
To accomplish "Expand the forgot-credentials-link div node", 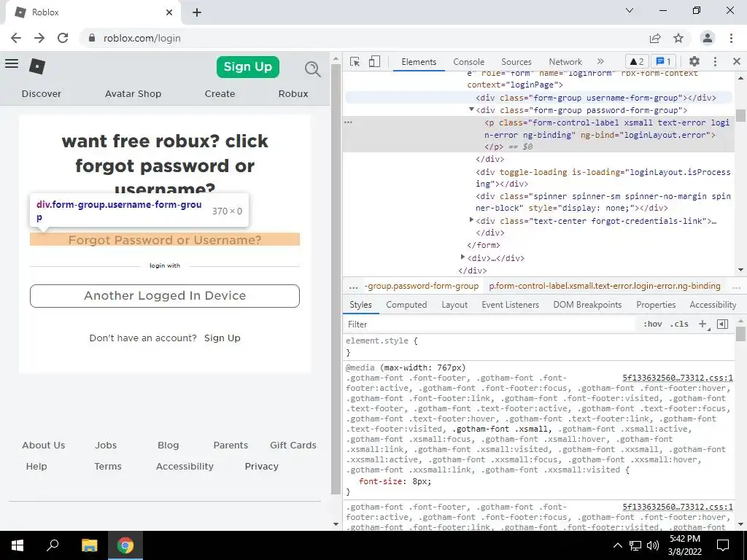I will tap(472, 220).
